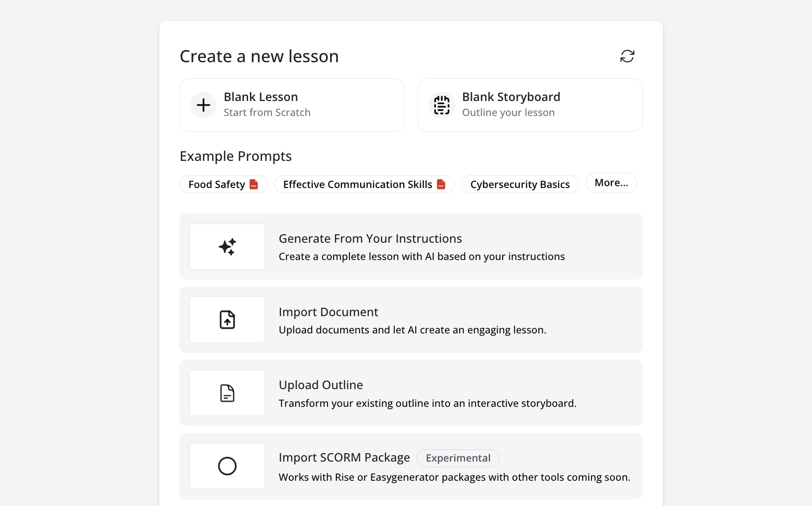
Task: Click the PDF icon on Food Safety
Action: pos(254,184)
